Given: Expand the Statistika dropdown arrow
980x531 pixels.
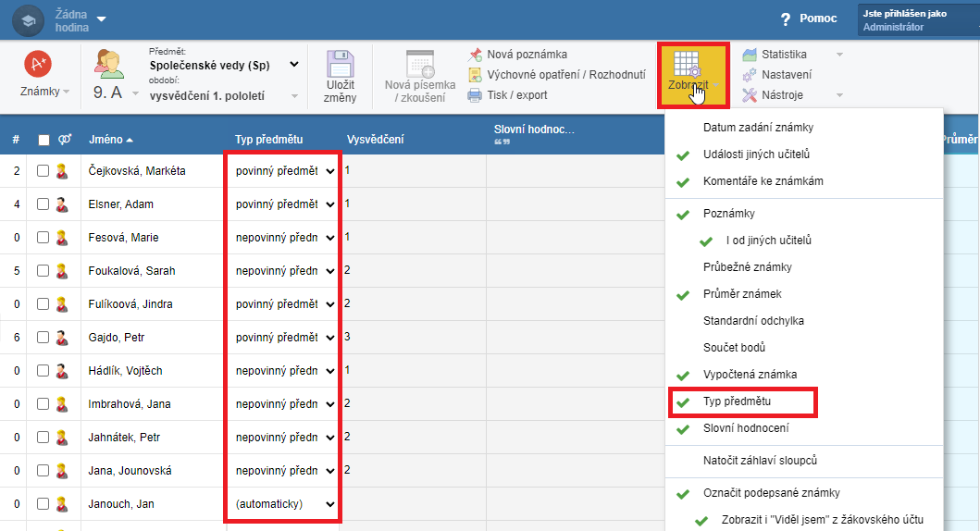Looking at the screenshot, I should pos(839,55).
